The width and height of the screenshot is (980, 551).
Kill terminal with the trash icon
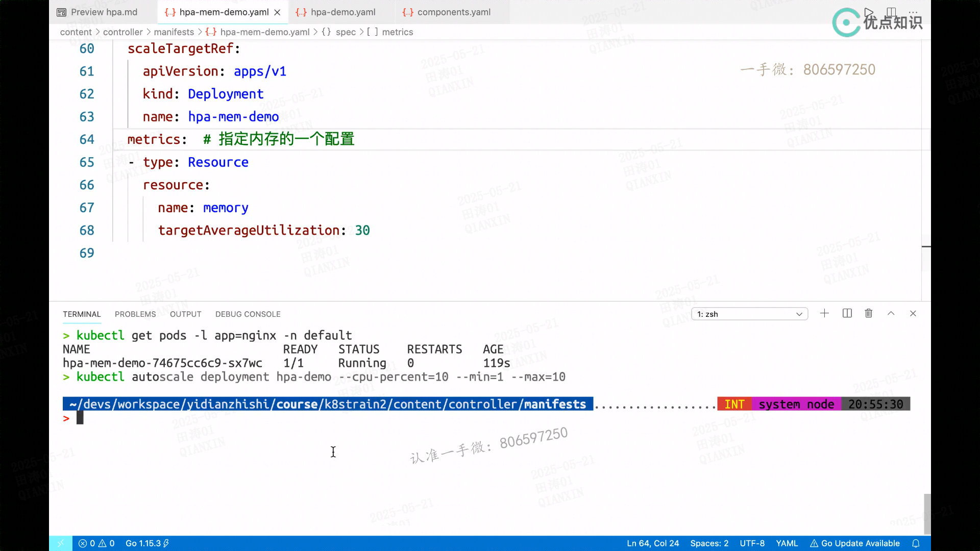pos(868,313)
